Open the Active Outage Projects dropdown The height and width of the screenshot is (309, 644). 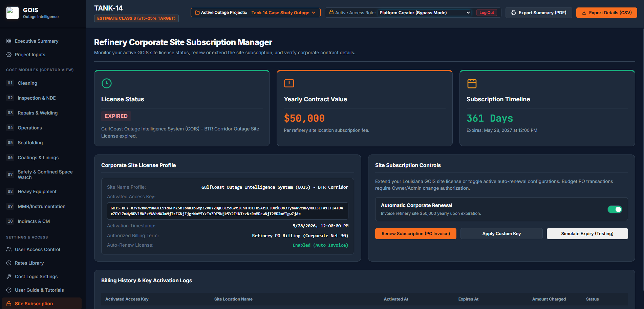click(255, 13)
